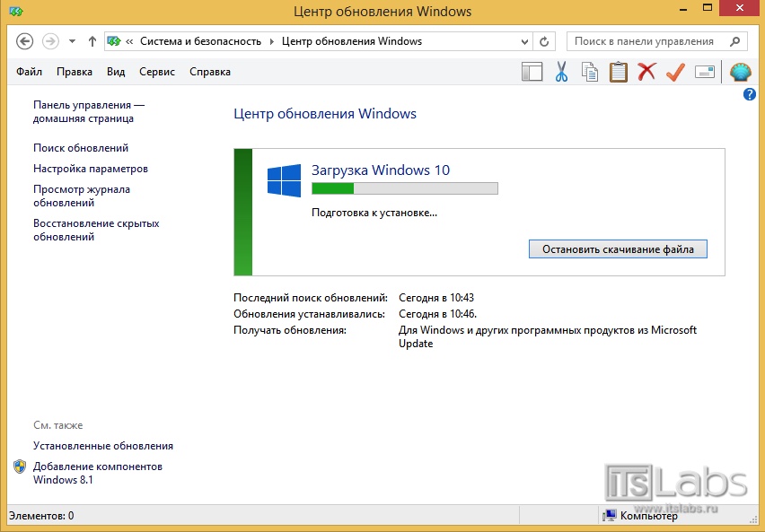The image size is (765, 532).
Task: Click the Windows 10 download progress bar
Action: pos(405,188)
